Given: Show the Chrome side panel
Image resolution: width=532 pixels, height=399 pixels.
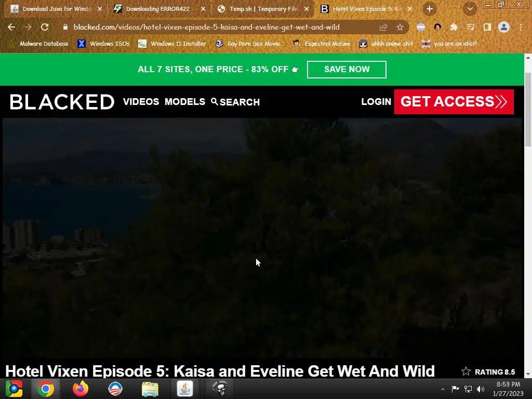Looking at the screenshot, I should coord(487,27).
